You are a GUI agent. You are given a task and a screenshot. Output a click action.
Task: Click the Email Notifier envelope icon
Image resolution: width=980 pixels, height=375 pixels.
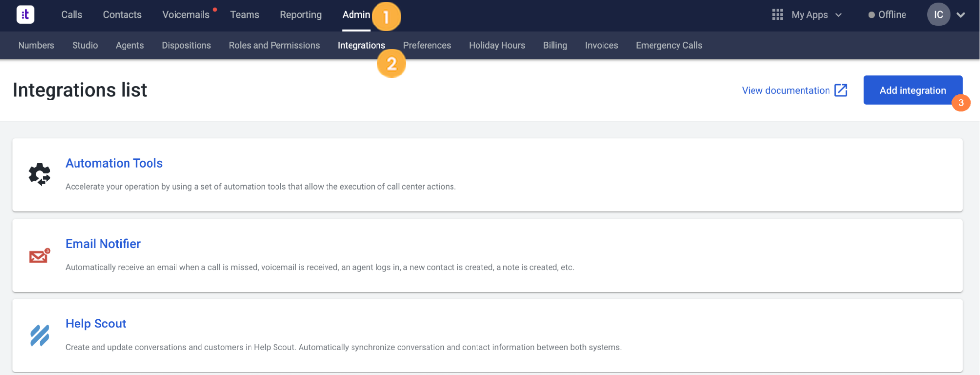click(x=40, y=255)
